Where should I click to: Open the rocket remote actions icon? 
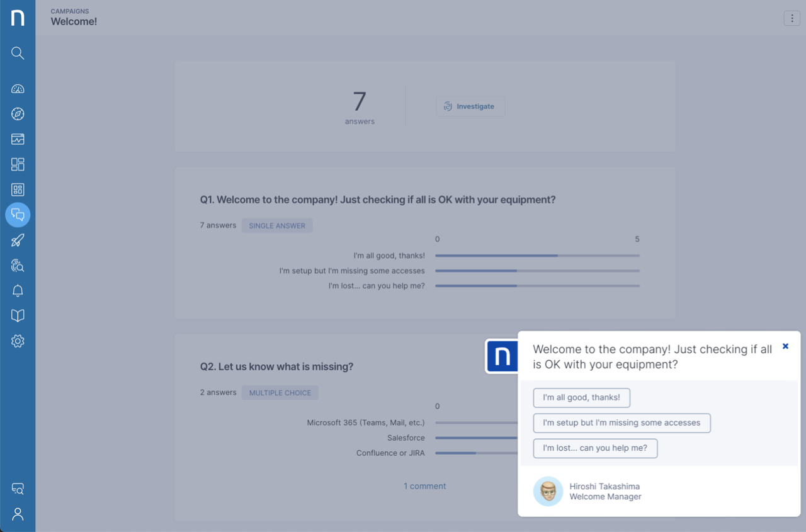pyautogui.click(x=18, y=241)
